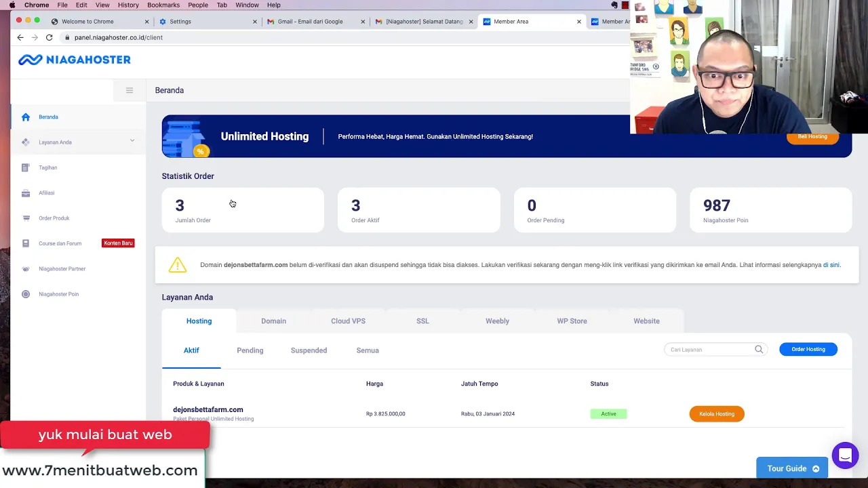Click the Beli Hosting banner button
Image resolution: width=868 pixels, height=488 pixels.
click(x=812, y=137)
